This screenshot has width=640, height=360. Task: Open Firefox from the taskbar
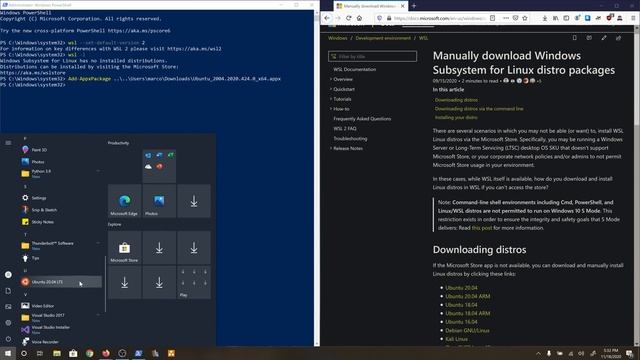pos(106,353)
